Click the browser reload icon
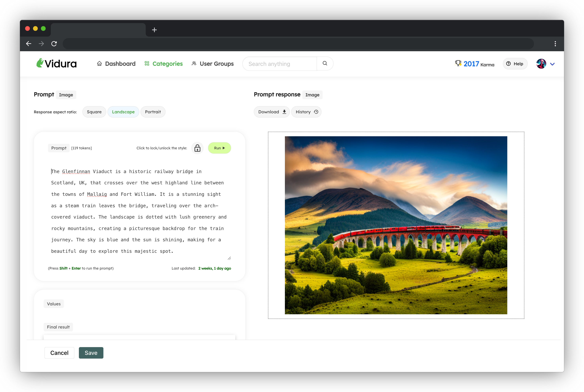Screen dimensions: 584x392 pyautogui.click(x=54, y=44)
